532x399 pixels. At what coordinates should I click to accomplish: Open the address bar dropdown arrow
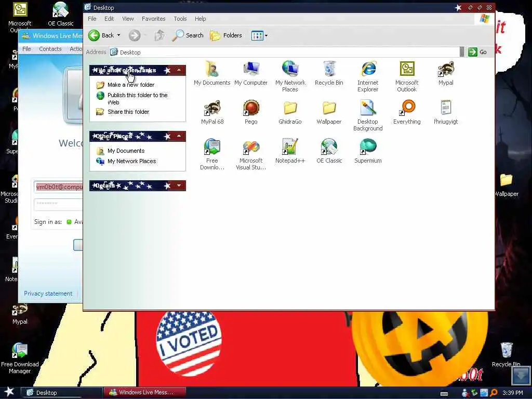click(x=462, y=52)
